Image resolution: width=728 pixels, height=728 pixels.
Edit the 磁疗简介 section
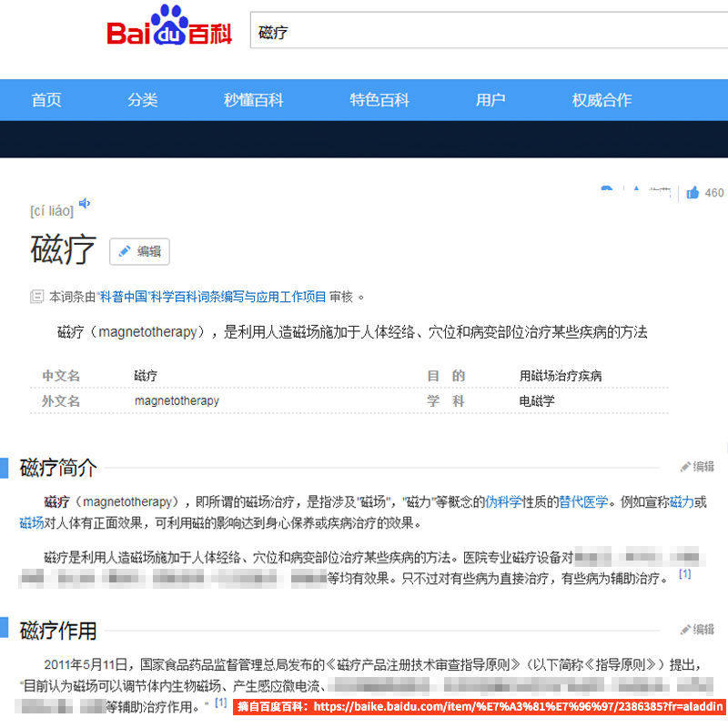tap(697, 466)
